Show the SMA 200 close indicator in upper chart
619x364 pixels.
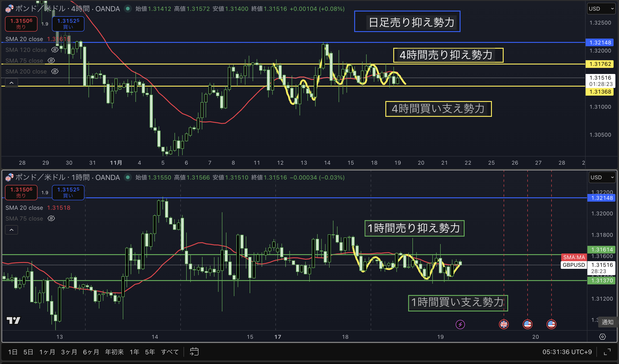tap(55, 71)
